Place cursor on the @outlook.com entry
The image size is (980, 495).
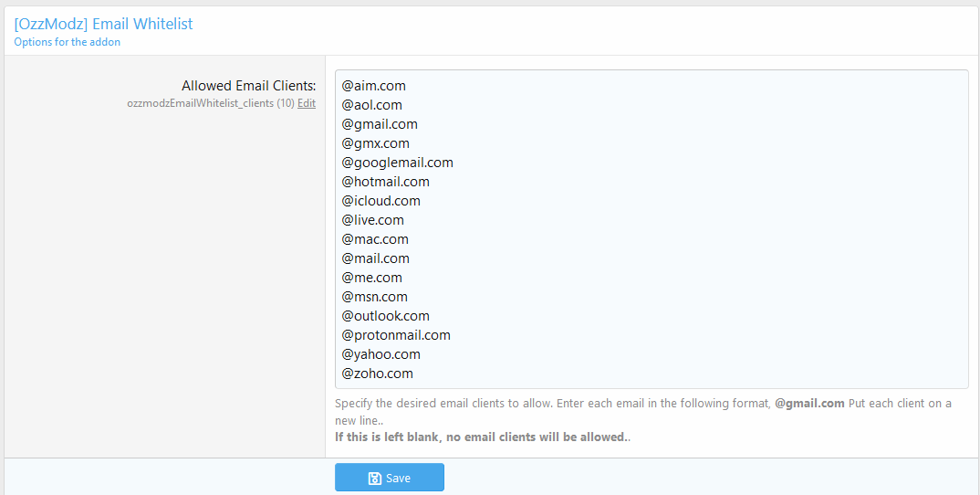coord(386,316)
